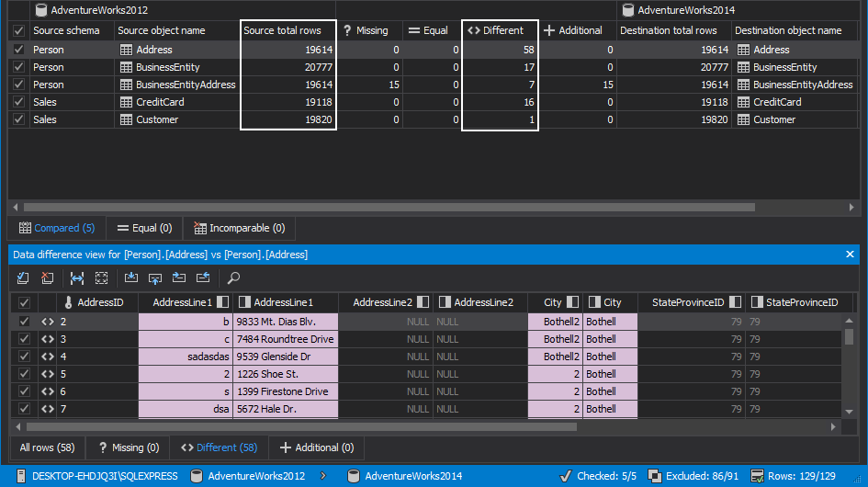Uncheck the Person Address object row
This screenshot has height=487, width=868.
coord(18,50)
